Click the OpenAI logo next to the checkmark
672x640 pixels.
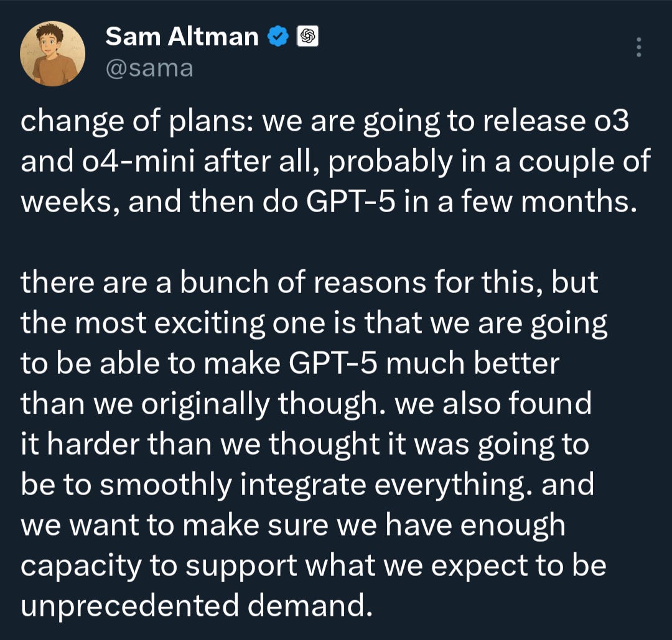307,37
